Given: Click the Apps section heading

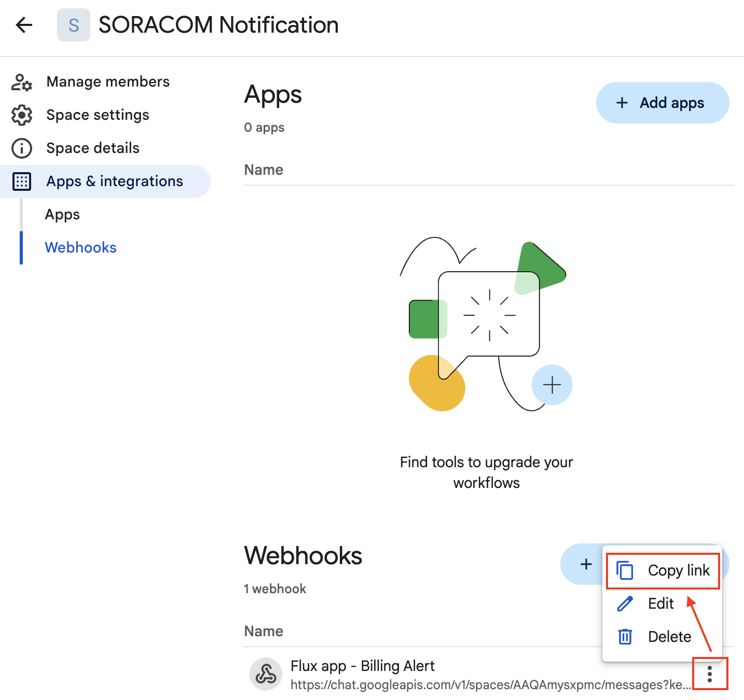Looking at the screenshot, I should (273, 95).
